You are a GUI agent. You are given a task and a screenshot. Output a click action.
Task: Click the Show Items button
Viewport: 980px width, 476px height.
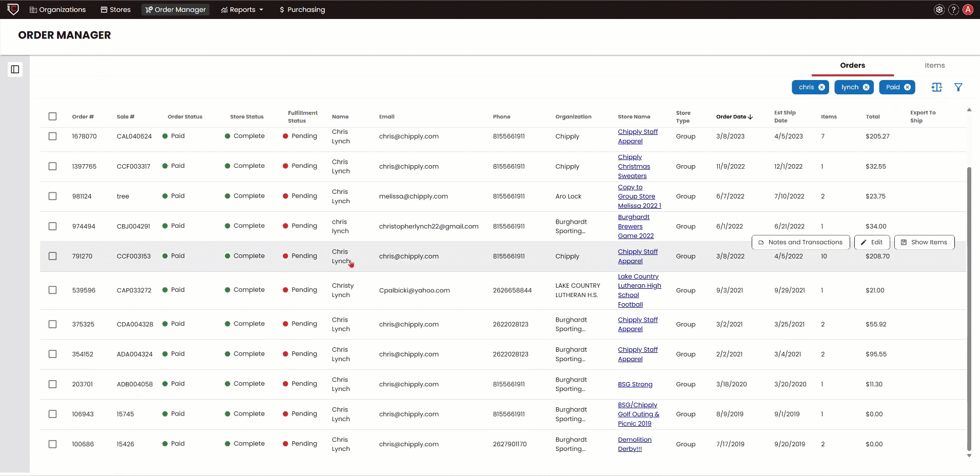pyautogui.click(x=924, y=242)
